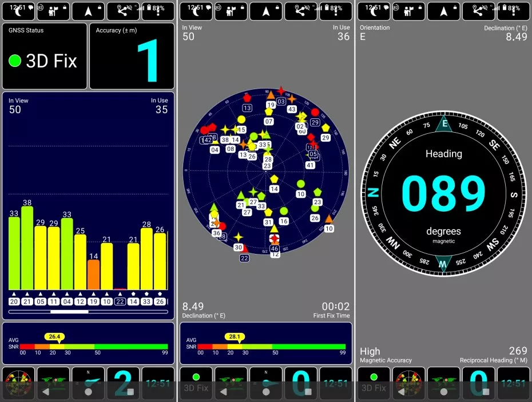Tap E marker at top of compass dial

[444, 124]
